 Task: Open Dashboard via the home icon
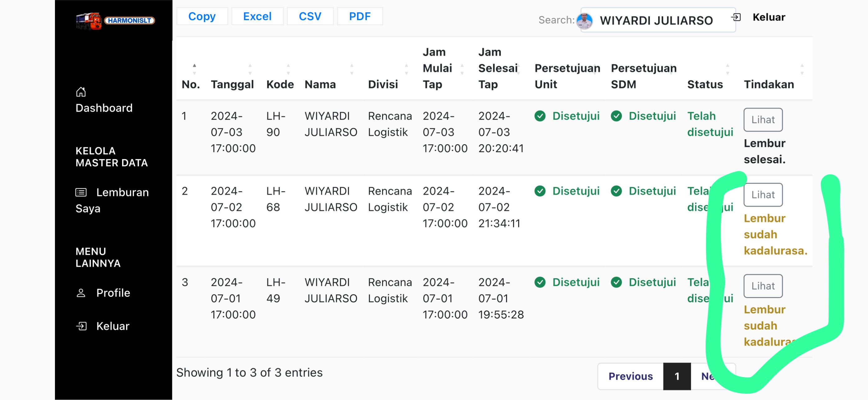81,92
